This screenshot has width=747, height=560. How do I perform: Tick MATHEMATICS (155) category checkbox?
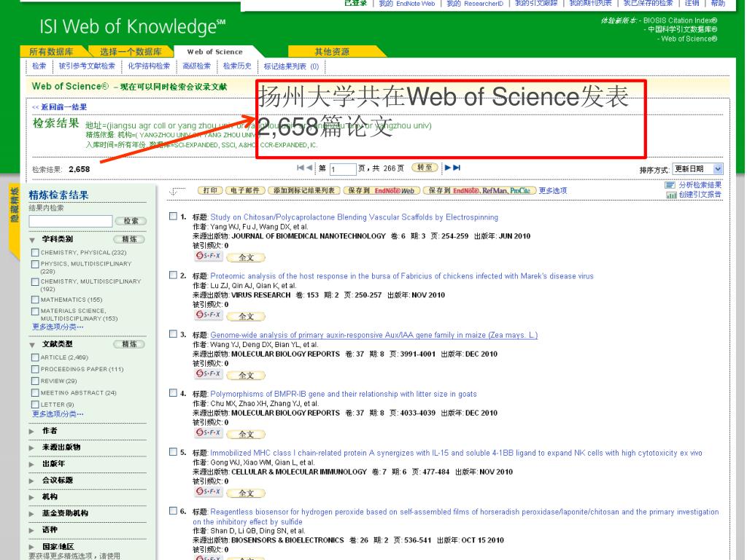pyautogui.click(x=35, y=300)
